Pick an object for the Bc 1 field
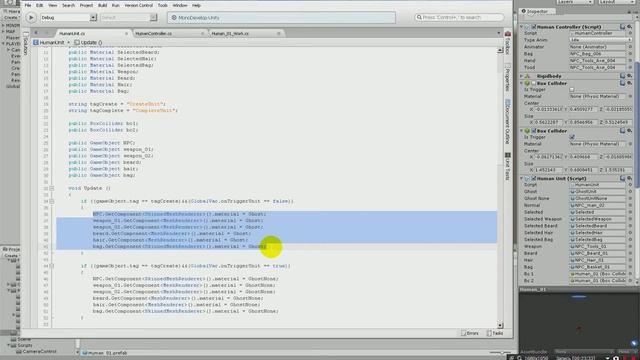Screen dimensions: 640x360 [630, 274]
